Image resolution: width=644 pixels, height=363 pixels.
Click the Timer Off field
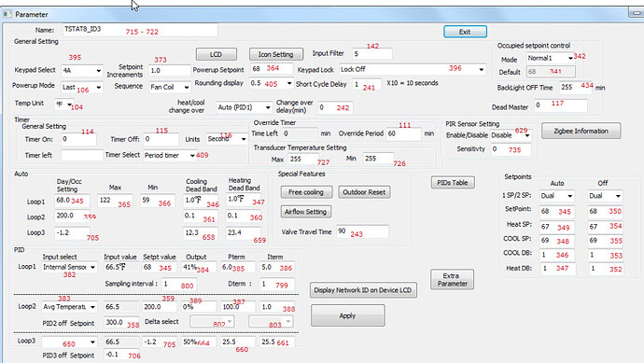(x=161, y=139)
